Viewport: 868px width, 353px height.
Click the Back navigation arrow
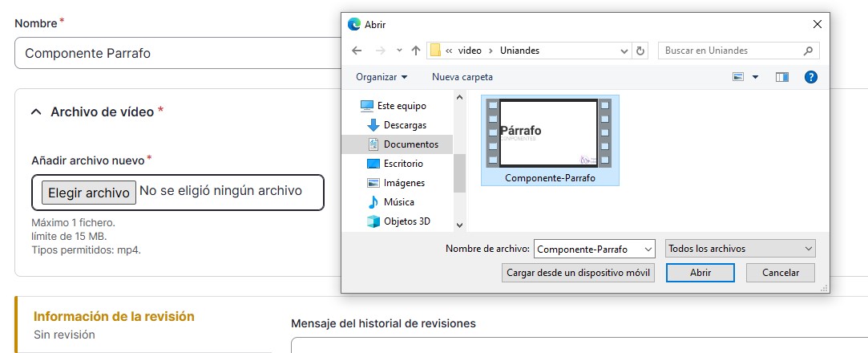click(357, 51)
